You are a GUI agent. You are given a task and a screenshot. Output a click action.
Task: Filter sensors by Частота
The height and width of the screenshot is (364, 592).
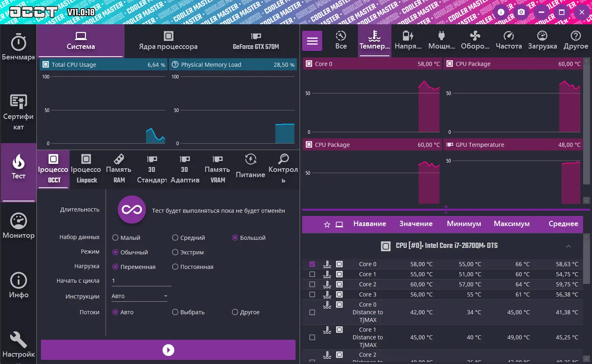pyautogui.click(x=509, y=40)
